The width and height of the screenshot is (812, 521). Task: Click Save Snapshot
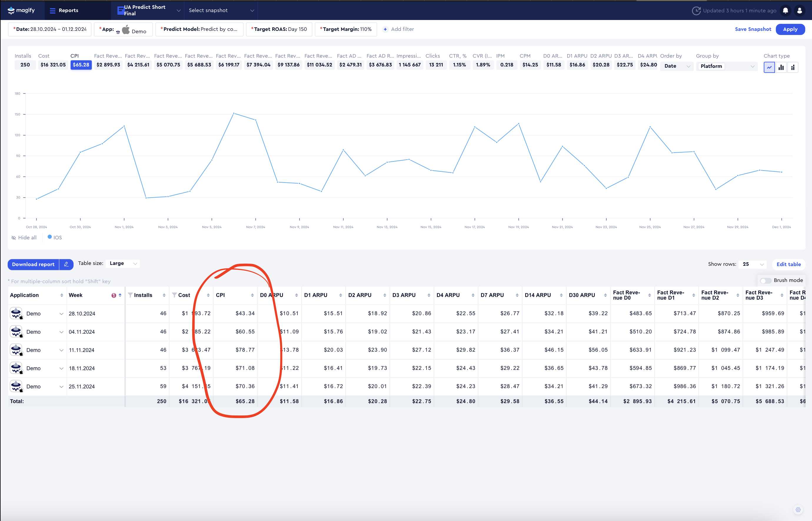pyautogui.click(x=753, y=29)
